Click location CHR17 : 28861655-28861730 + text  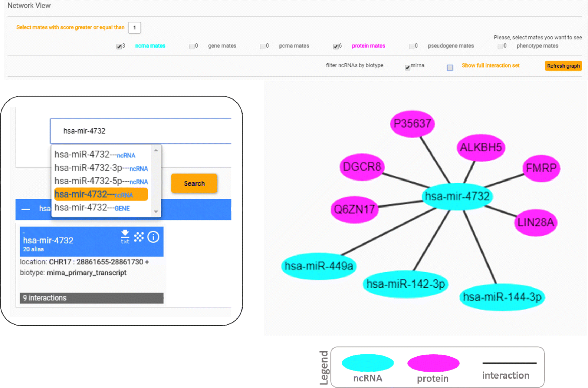pos(84,262)
